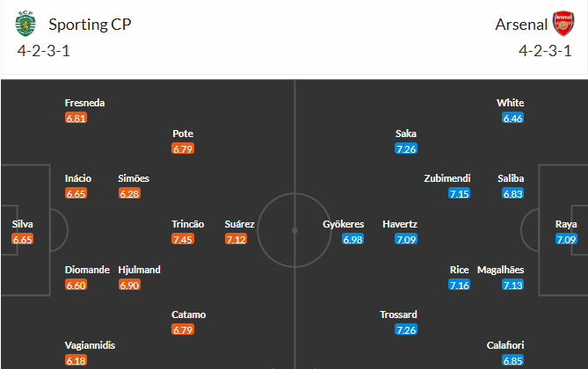
Task: Click Saka's 7.26 rating badge
Action: [x=406, y=148]
